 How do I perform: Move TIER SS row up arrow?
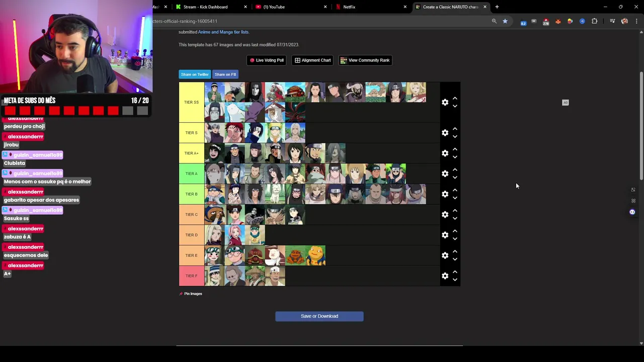click(x=455, y=99)
